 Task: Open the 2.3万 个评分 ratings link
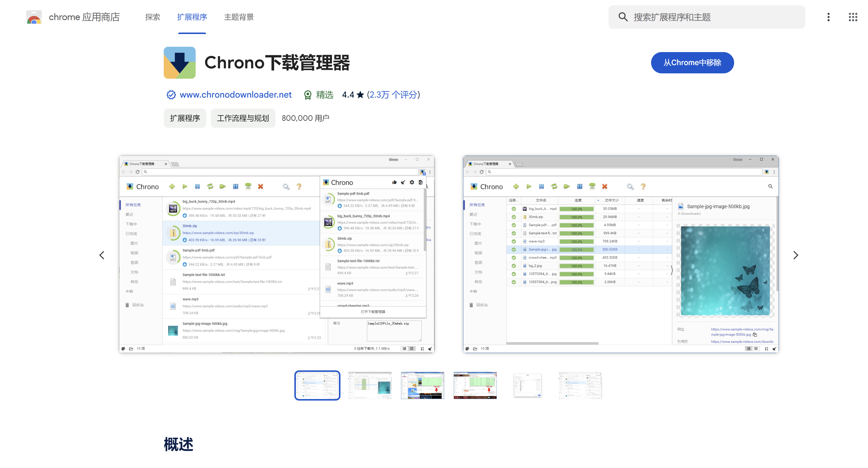[393, 95]
